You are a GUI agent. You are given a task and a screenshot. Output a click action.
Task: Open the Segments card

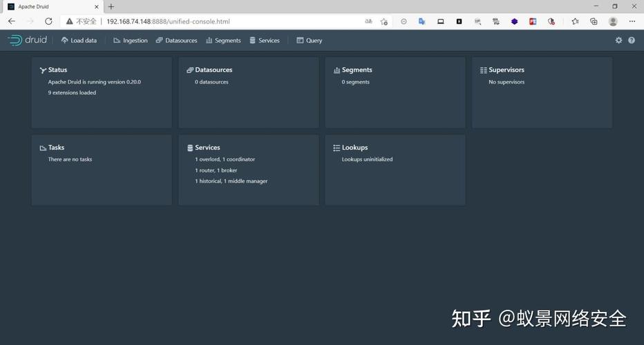coord(395,92)
